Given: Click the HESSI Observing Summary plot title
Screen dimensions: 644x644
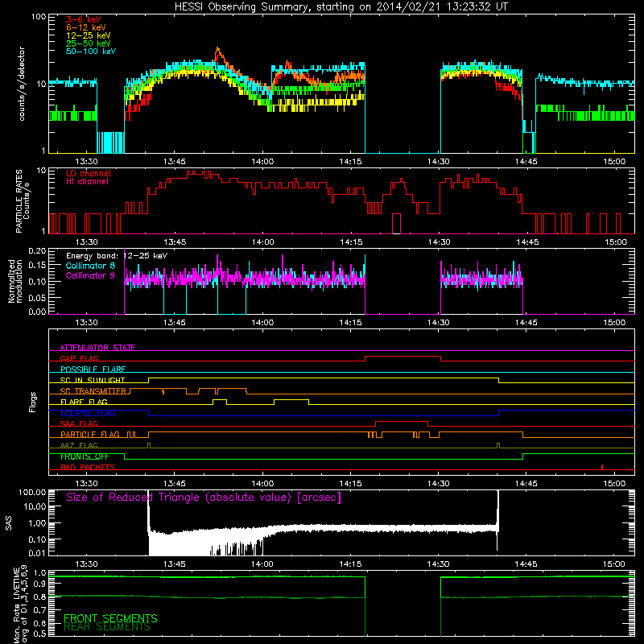Looking at the screenshot, I should coord(341,7).
